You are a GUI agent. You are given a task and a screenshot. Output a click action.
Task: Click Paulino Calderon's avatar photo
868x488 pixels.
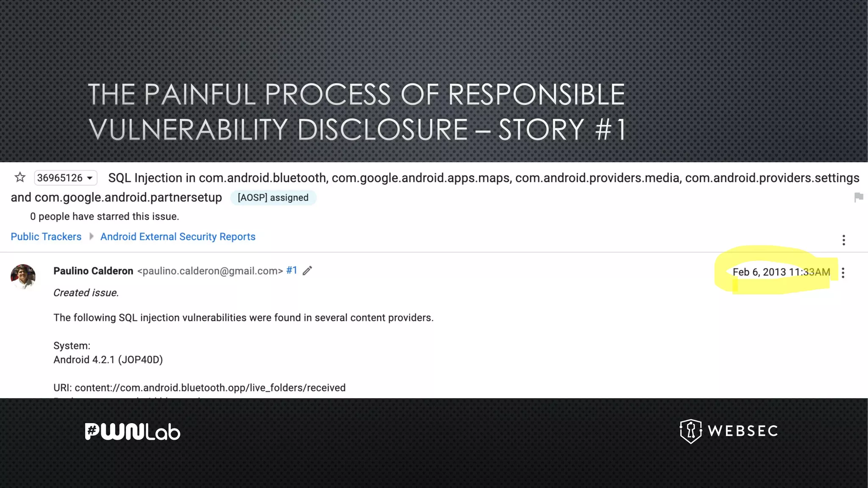coord(23,276)
